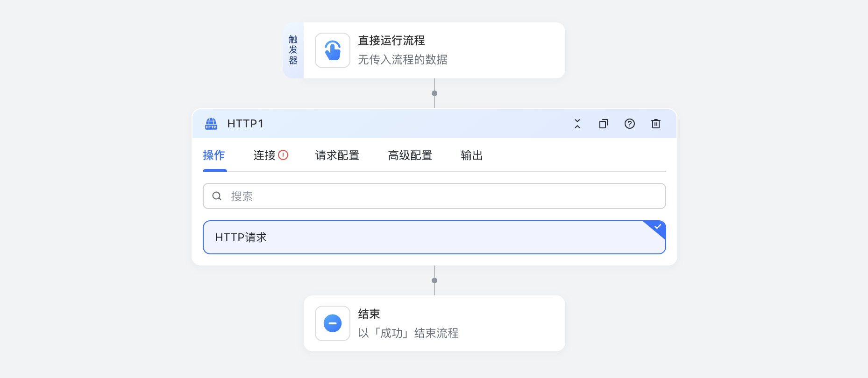Click the connector dot below the trigger node
This screenshot has width=868, height=378.
pyautogui.click(x=434, y=93)
